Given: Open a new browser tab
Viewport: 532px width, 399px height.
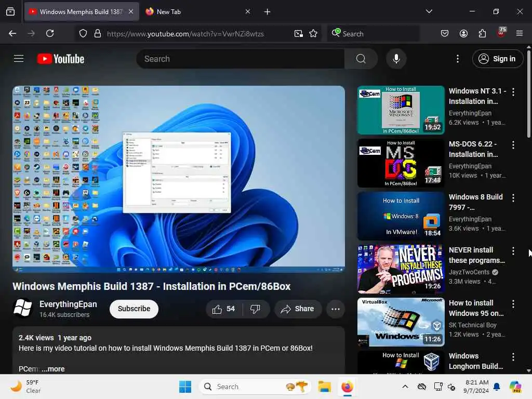Looking at the screenshot, I should (x=267, y=12).
